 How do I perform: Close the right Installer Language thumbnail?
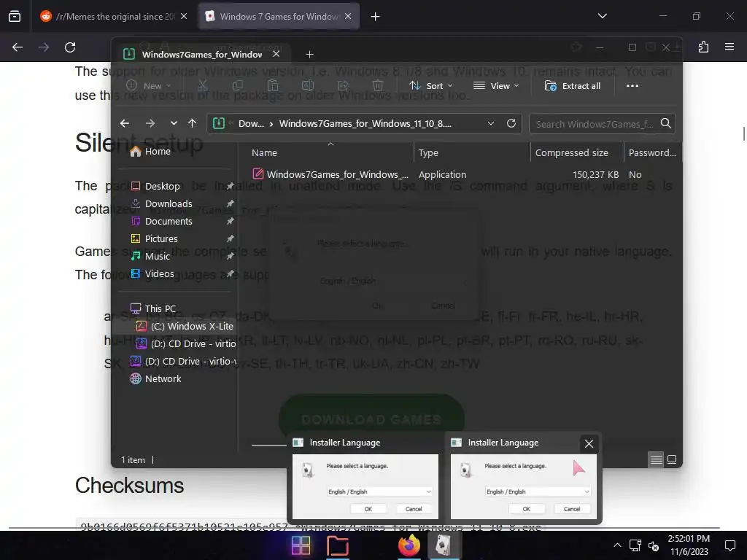[589, 444]
